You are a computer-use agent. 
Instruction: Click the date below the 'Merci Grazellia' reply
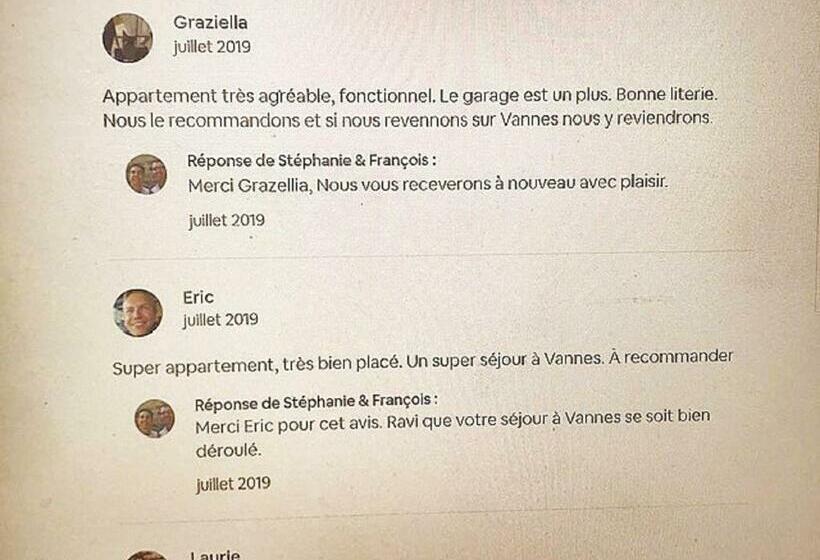click(226, 221)
